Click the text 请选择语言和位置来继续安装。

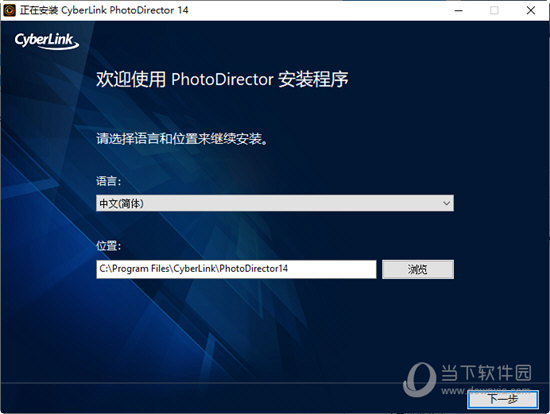tap(182, 139)
